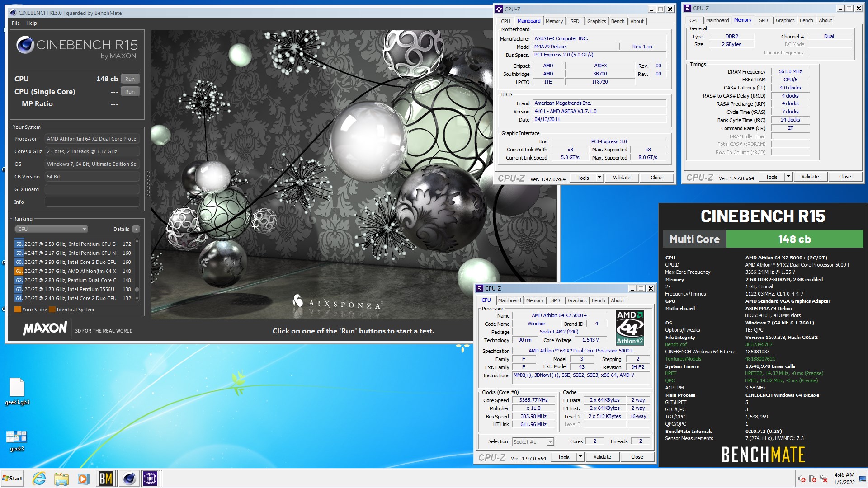Launch Windows Media Player from the taskbar
Image resolution: width=868 pixels, height=488 pixels.
83,478
